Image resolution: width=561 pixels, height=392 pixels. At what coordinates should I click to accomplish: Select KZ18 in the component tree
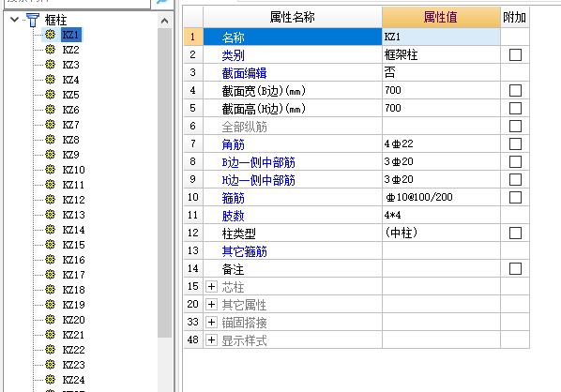tap(74, 290)
